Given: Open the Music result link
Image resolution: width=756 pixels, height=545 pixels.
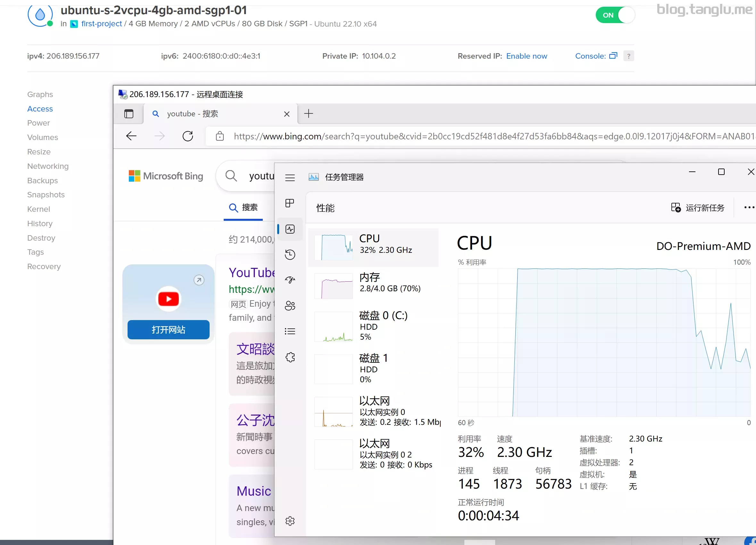Looking at the screenshot, I should [x=254, y=491].
